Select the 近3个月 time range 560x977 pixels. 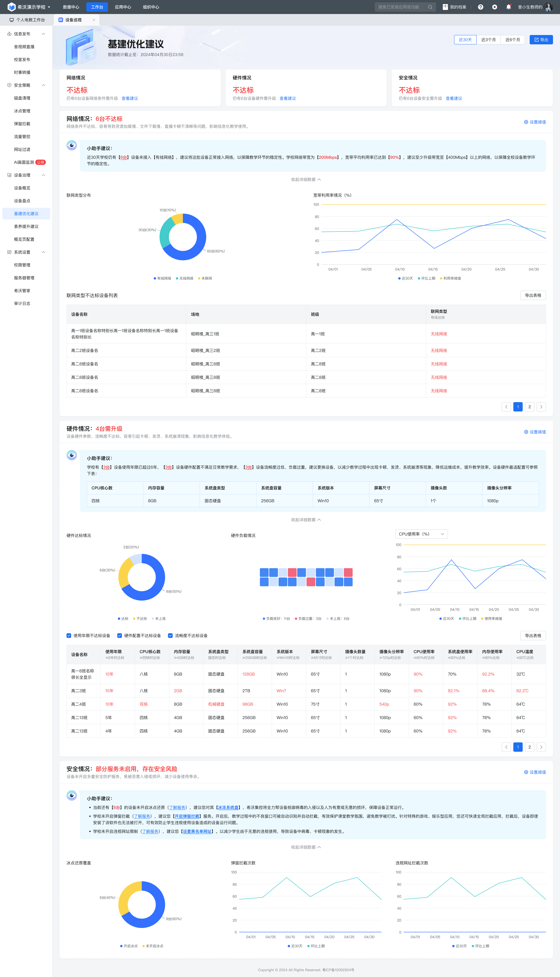(488, 40)
